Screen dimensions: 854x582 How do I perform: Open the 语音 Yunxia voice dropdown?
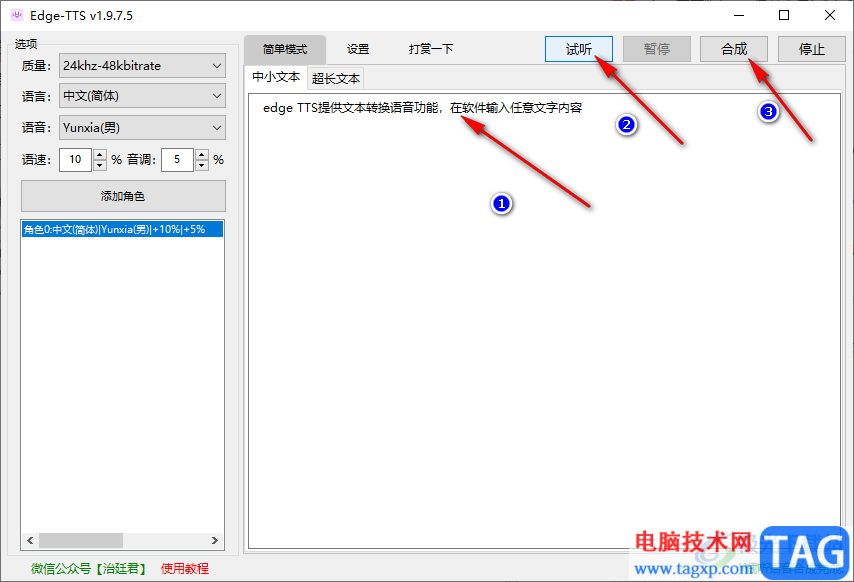(x=142, y=128)
